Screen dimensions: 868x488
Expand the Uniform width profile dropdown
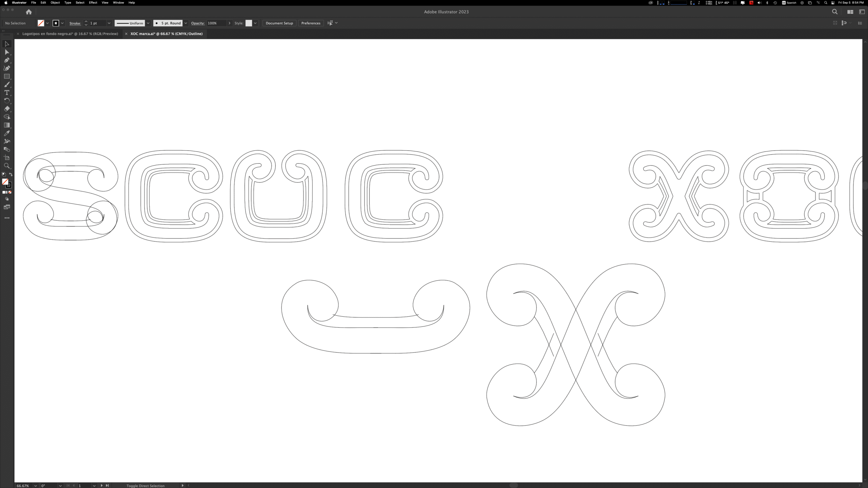click(x=148, y=23)
